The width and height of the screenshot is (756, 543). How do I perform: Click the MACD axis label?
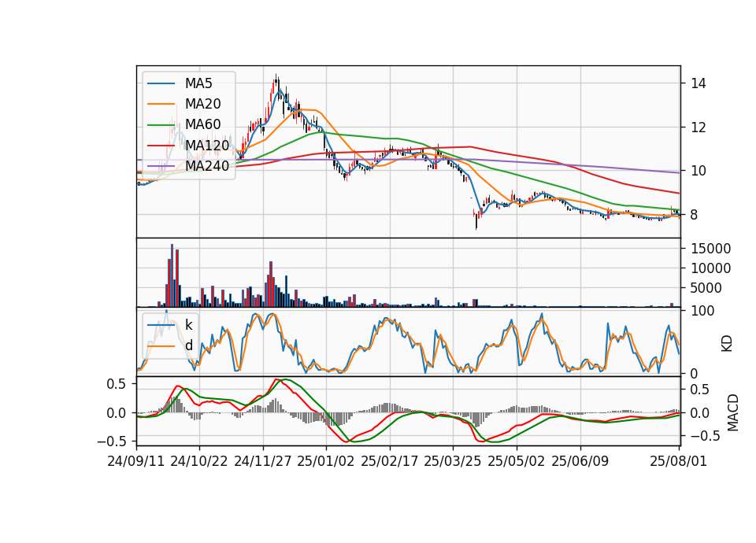(x=733, y=412)
